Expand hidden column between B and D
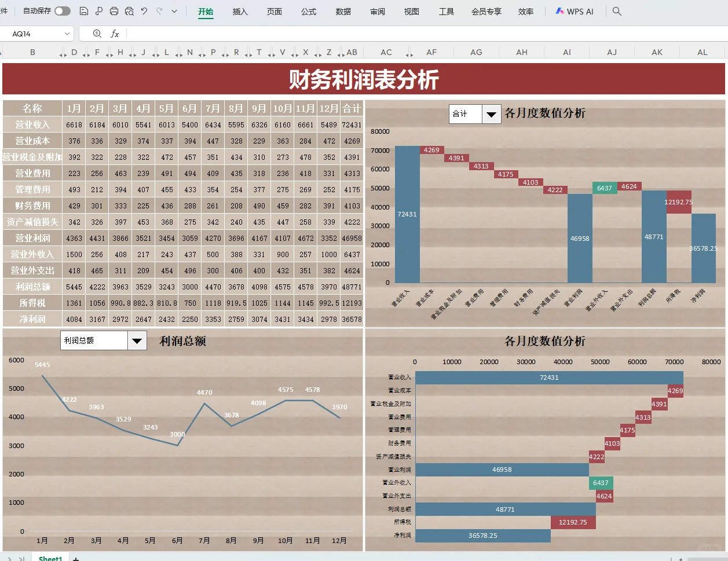The width and height of the screenshot is (728, 561). pos(63,54)
